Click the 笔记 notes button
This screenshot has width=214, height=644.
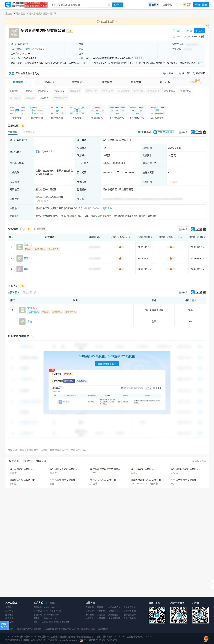tap(188, 31)
